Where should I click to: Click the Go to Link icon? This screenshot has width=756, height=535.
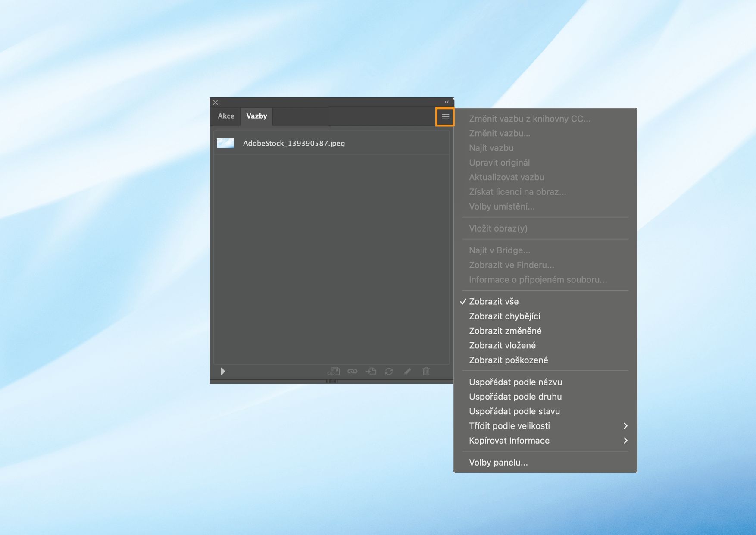370,371
